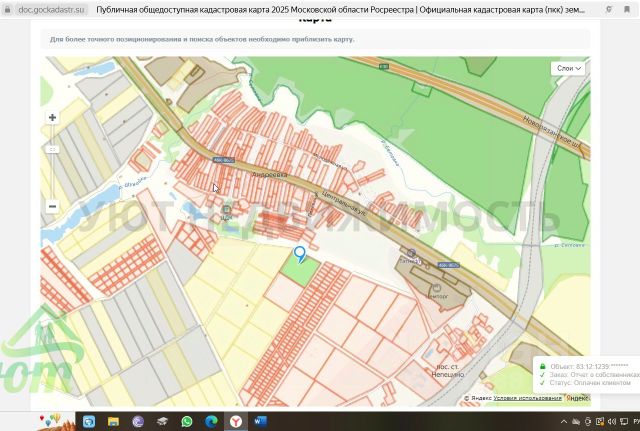The width and height of the screenshot is (640, 431).
Task: Open the Слои layers dropdown
Action: click(569, 68)
